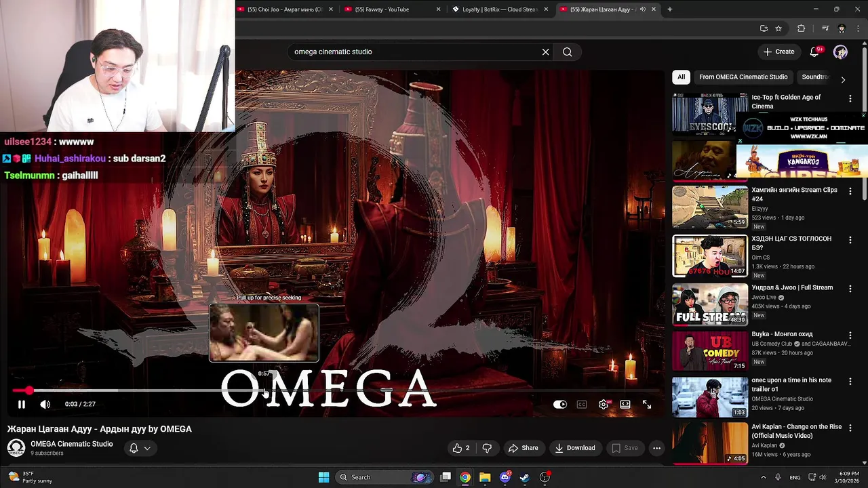Screen dimensions: 868x488
Task: Switch to Loyalty BotRix browser tab
Action: coord(500,9)
